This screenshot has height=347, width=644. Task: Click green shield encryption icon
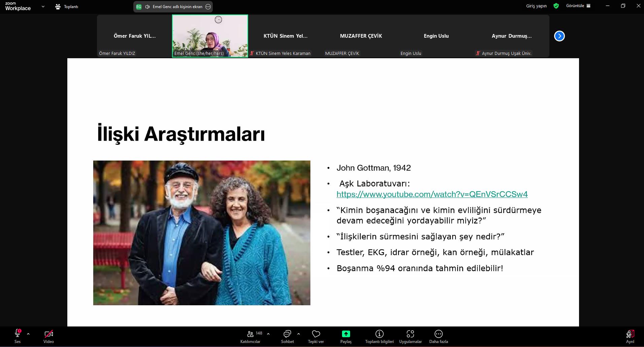[556, 6]
